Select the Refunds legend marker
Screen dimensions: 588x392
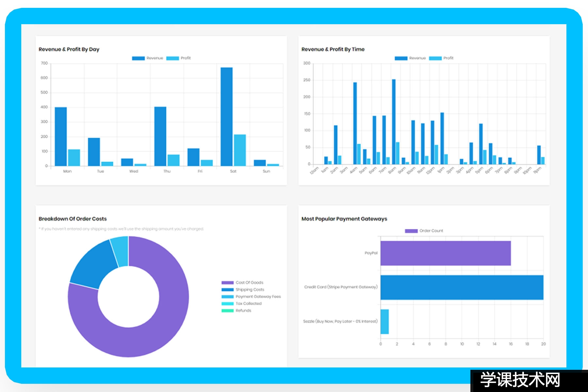tap(227, 311)
